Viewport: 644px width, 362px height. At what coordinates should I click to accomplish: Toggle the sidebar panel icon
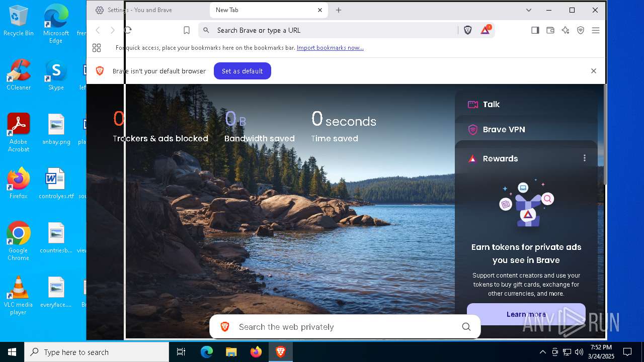point(535,30)
